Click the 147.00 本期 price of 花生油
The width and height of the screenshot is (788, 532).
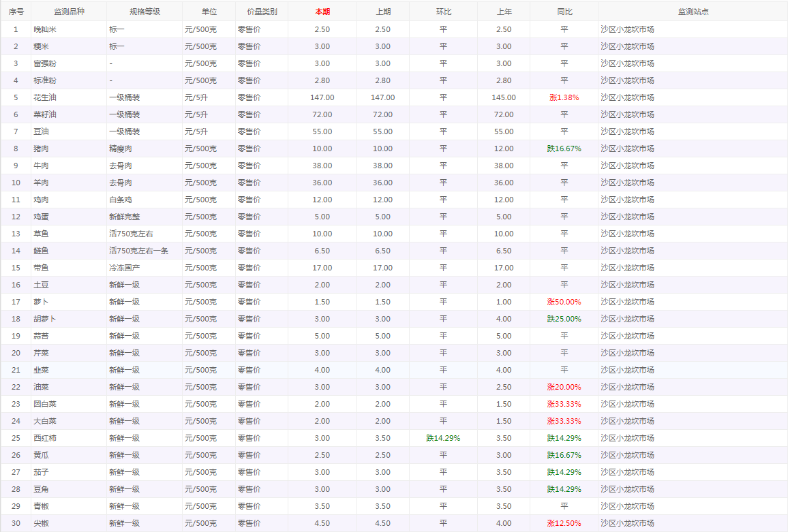click(x=322, y=98)
